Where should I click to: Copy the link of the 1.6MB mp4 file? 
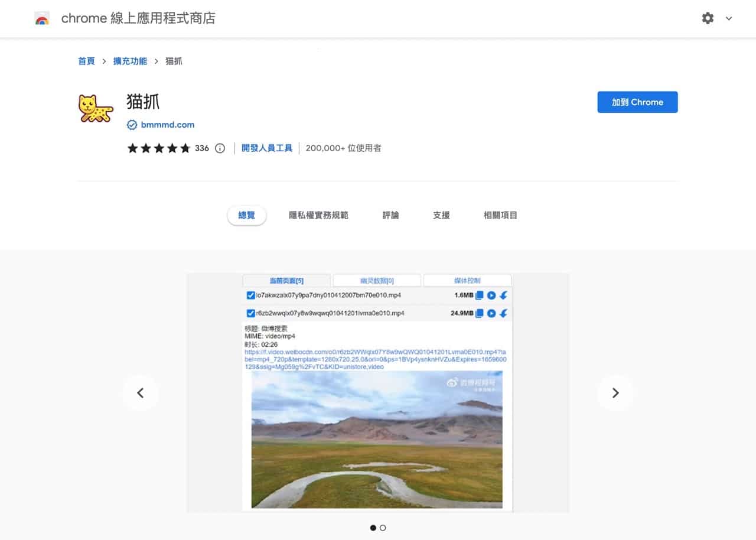pos(479,297)
